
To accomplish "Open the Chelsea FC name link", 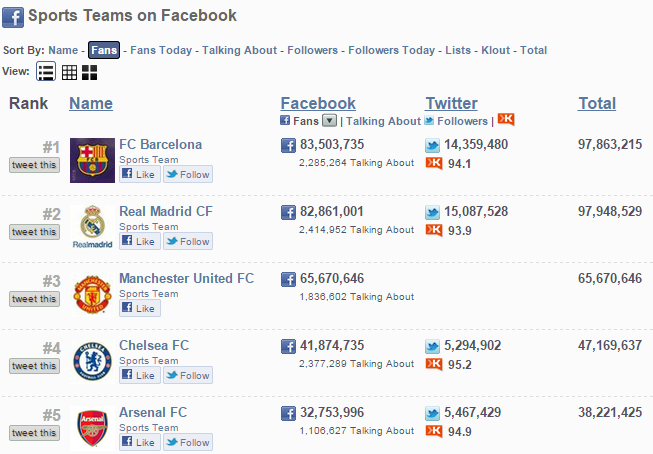I will (x=153, y=346).
